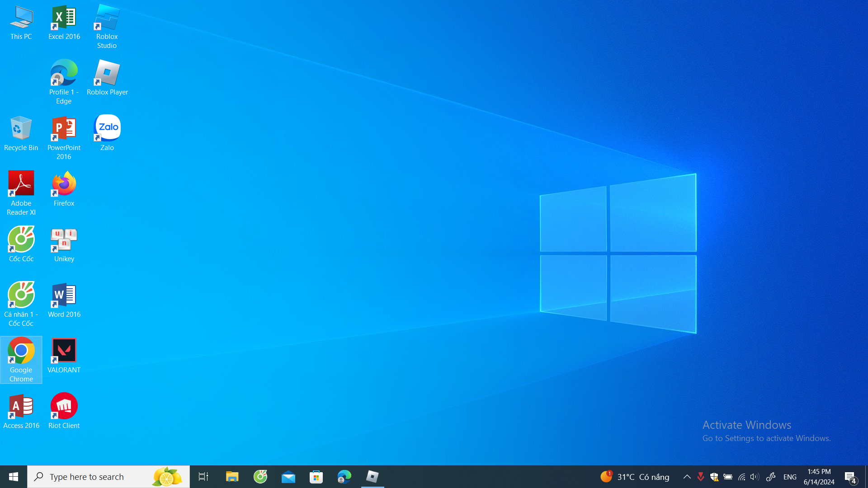
Task: Open the ENG input language switcher
Action: click(790, 477)
